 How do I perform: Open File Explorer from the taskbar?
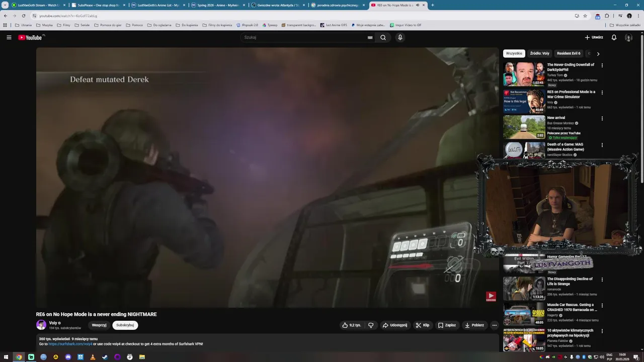(x=142, y=357)
